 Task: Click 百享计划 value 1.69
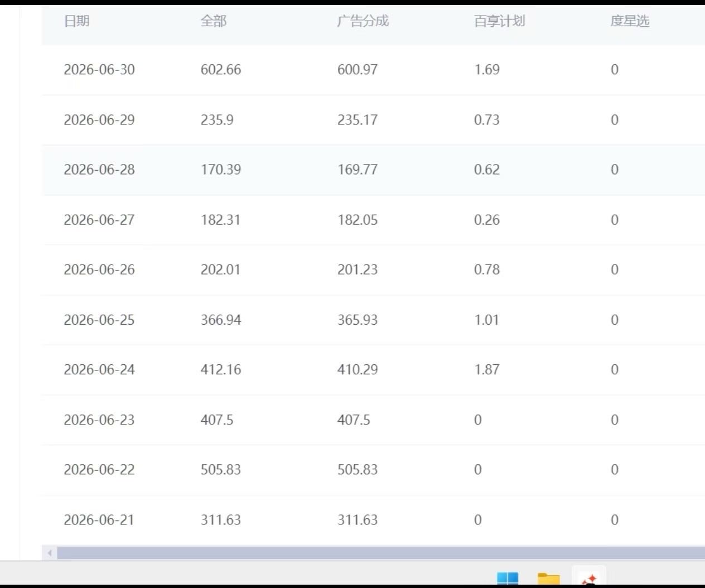(x=487, y=70)
